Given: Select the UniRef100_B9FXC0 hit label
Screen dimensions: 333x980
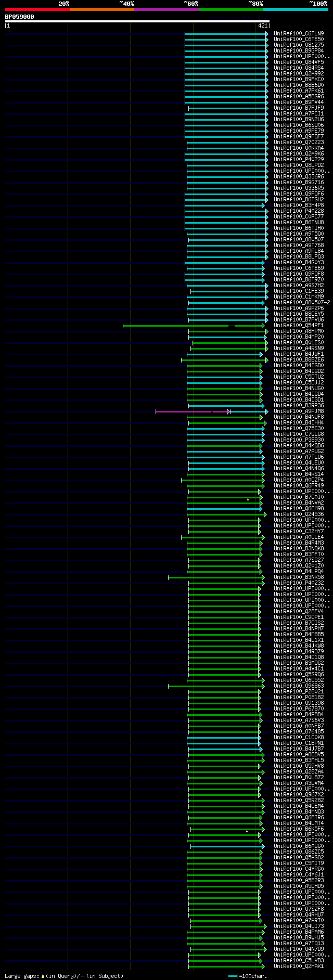Looking at the screenshot, I should pos(299,79).
